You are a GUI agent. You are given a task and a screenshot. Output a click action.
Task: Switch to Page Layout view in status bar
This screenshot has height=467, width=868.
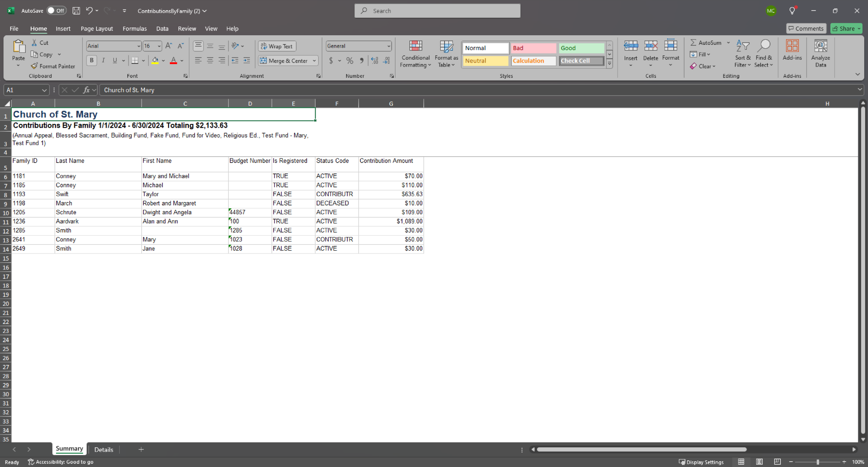tap(759, 462)
